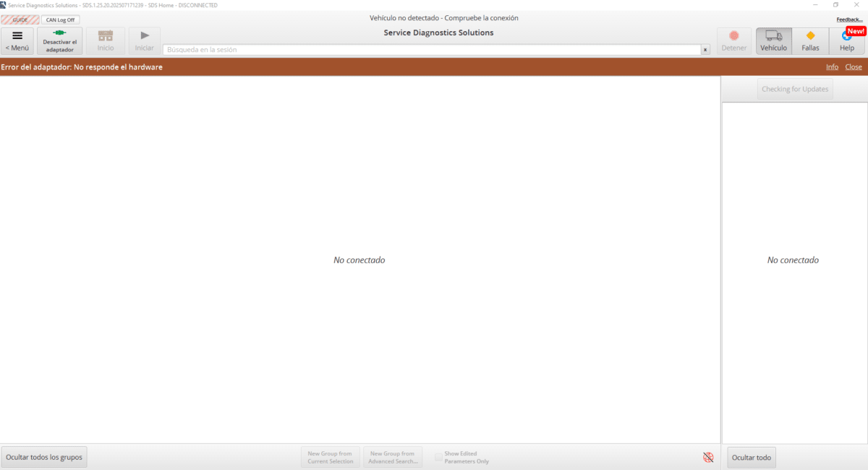The image size is (868, 470).
Task: Click Ocultar todos los grupos button
Action: tap(44, 457)
